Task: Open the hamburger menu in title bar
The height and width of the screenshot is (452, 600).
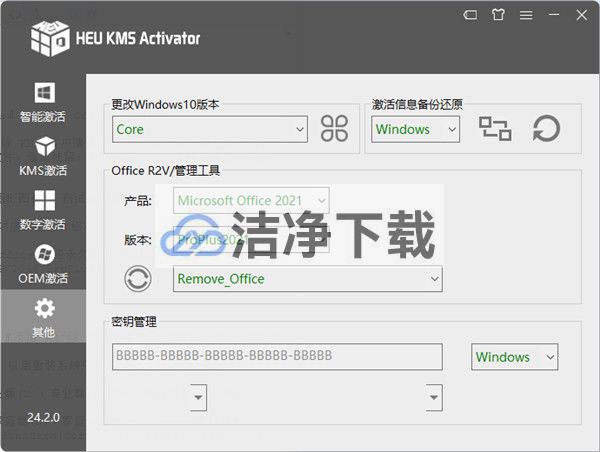Action: point(526,15)
